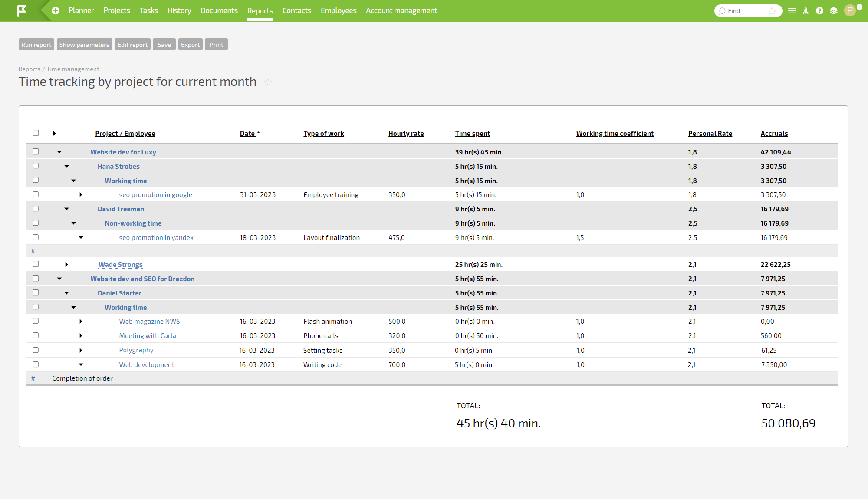
Task: Open the seo promotion in google link
Action: coord(155,194)
